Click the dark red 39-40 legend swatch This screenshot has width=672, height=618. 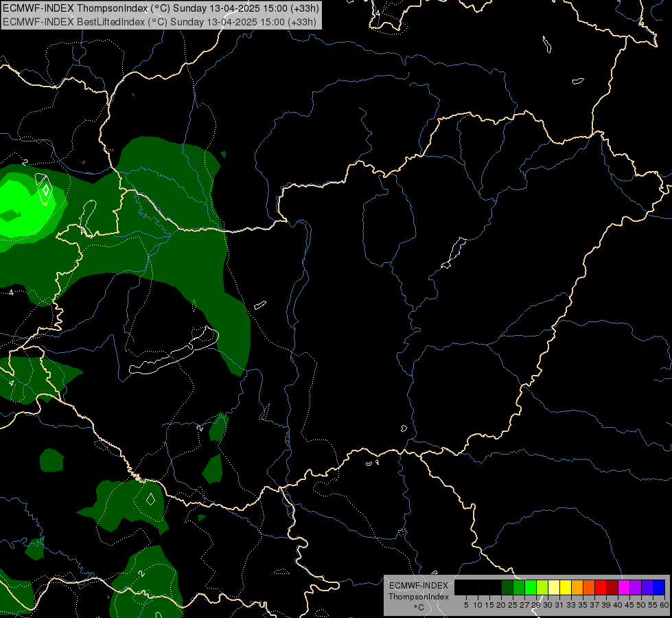(612, 587)
